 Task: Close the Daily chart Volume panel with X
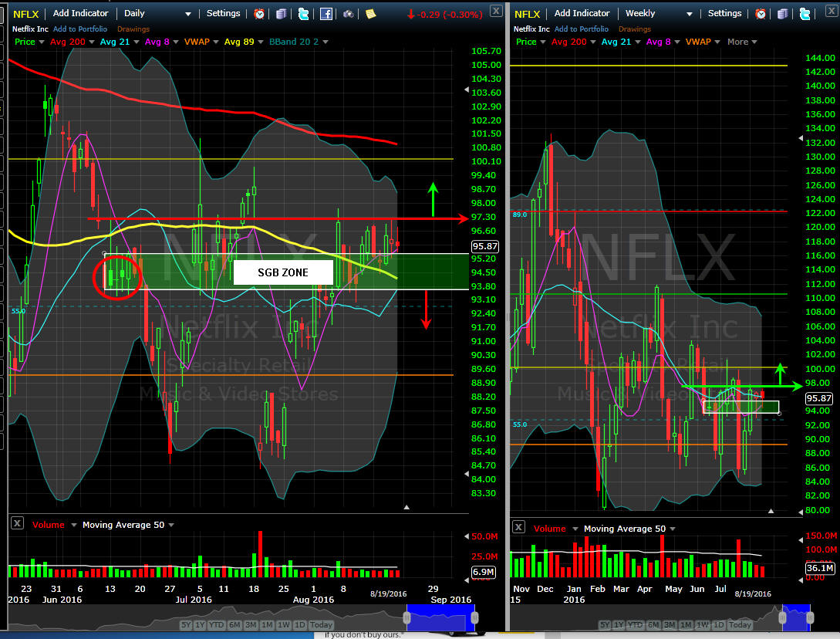[17, 524]
